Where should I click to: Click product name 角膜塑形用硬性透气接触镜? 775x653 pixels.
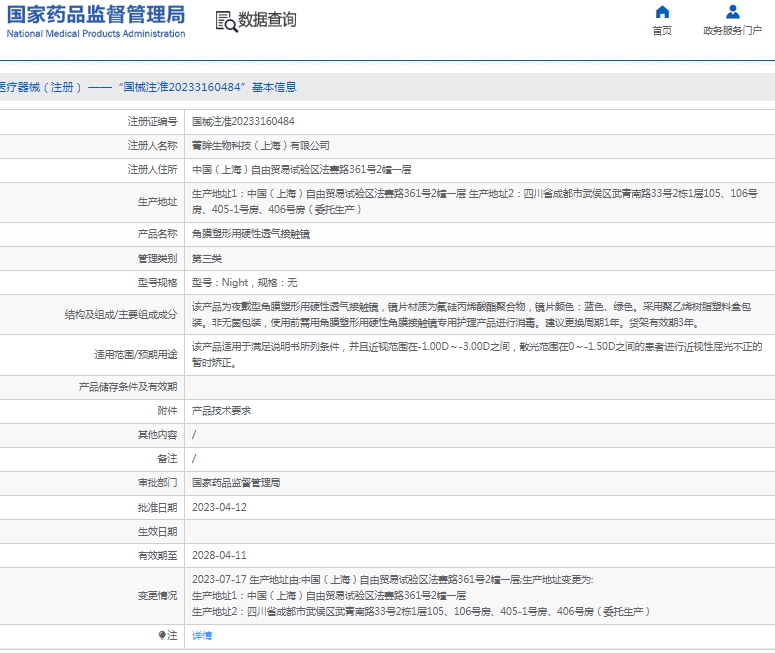251,234
